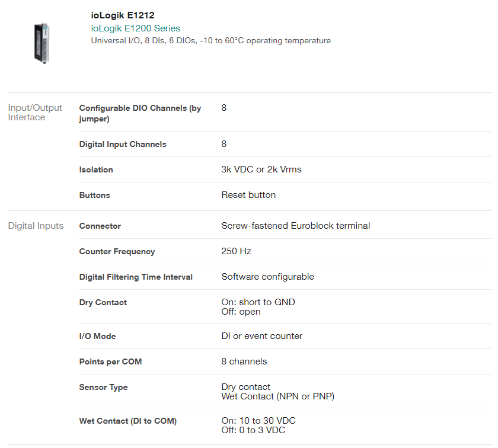Select the Digital Inputs section heading
Image resolution: width=498 pixels, height=448 pixels.
tap(36, 226)
